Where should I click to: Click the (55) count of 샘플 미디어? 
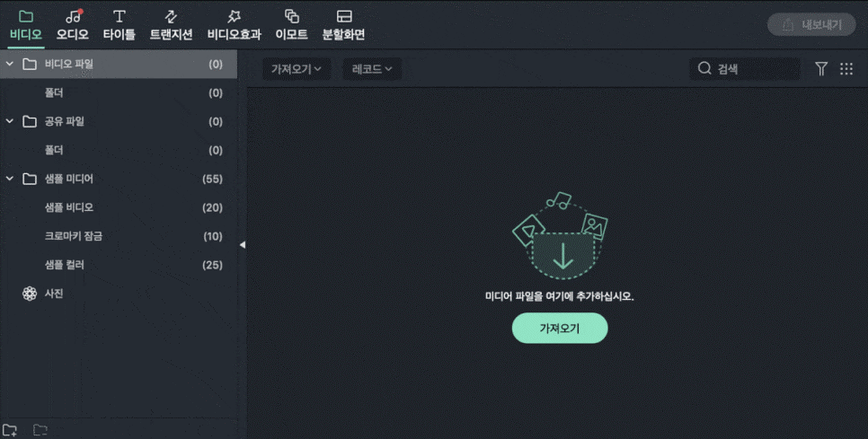(x=213, y=180)
